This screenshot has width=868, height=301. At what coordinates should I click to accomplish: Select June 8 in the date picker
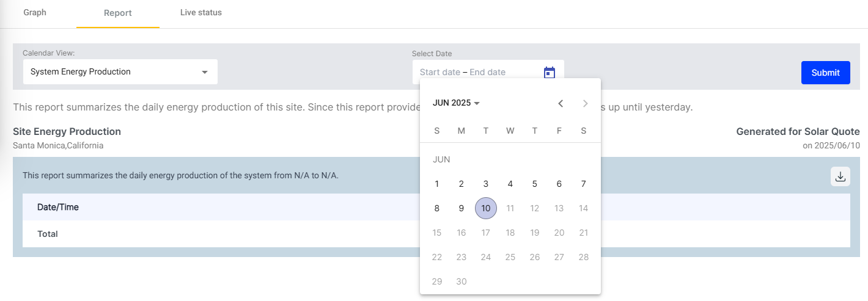click(437, 208)
